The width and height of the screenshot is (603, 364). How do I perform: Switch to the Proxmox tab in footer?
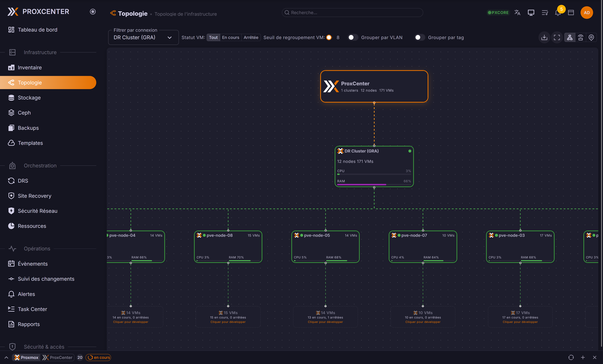point(26,357)
